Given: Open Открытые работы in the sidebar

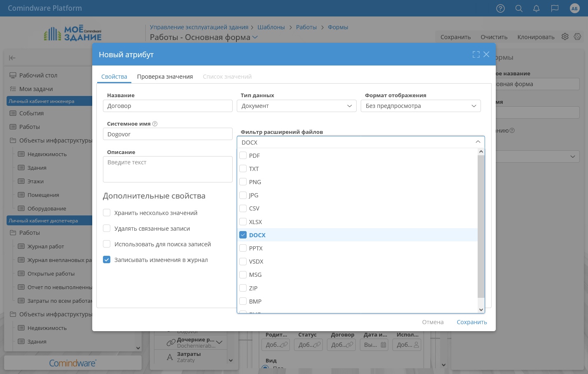Looking at the screenshot, I should click(x=51, y=273).
